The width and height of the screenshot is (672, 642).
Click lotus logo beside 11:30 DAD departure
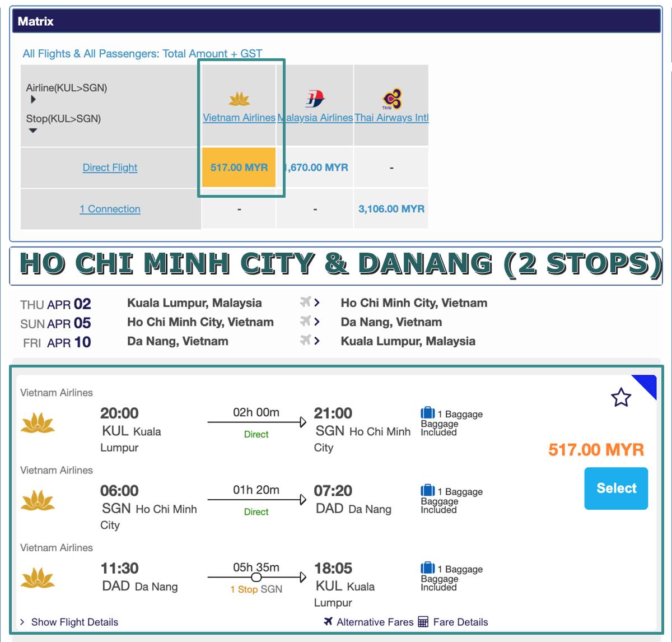tap(38, 578)
